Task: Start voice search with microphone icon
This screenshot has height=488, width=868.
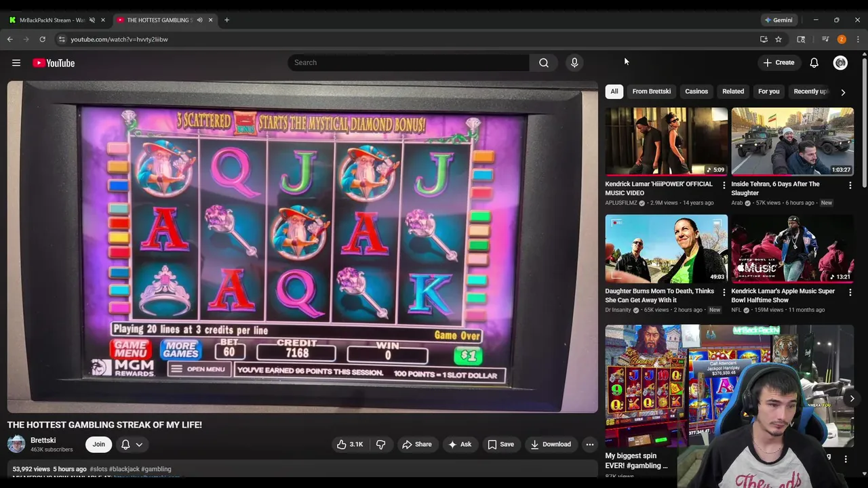Action: (x=574, y=62)
